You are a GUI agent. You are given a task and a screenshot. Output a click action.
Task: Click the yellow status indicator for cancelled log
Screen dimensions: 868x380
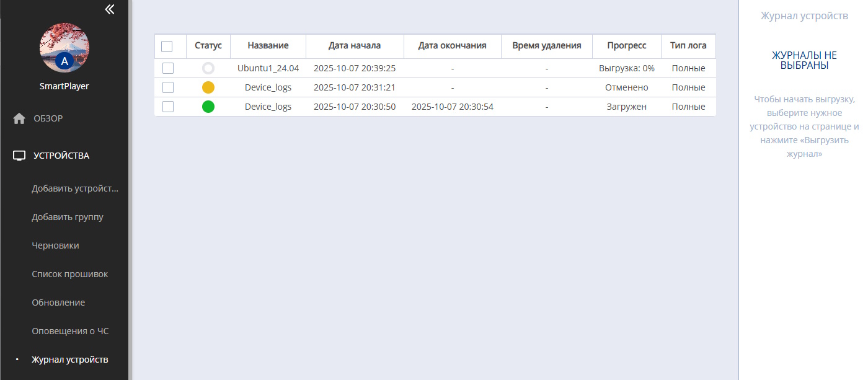pyautogui.click(x=208, y=87)
